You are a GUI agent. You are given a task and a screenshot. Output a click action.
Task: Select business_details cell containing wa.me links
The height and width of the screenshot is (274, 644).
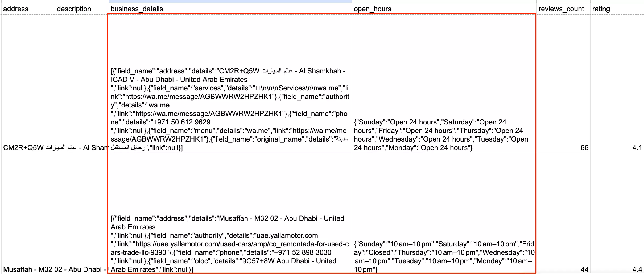click(x=230, y=84)
